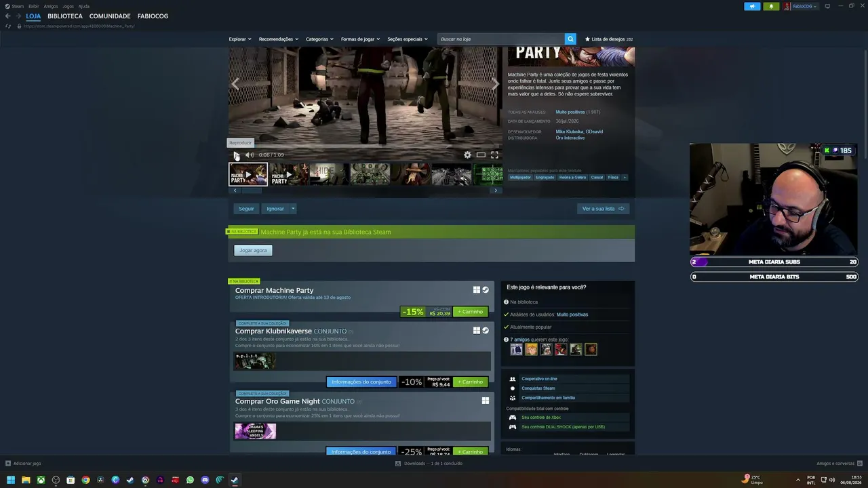Switch video to theater mode icon
Screen dimensions: 868x488
481,155
